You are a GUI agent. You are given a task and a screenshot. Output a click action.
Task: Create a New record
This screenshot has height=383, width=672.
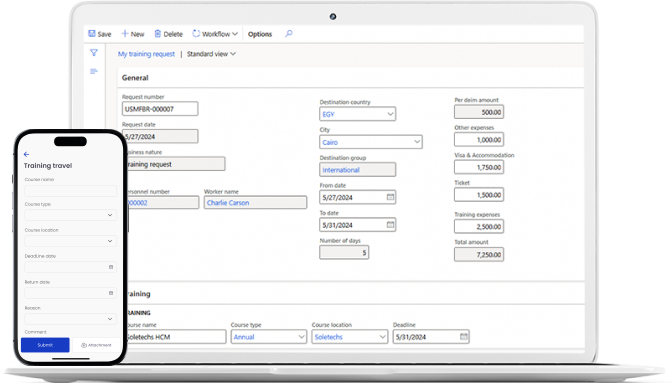[133, 34]
